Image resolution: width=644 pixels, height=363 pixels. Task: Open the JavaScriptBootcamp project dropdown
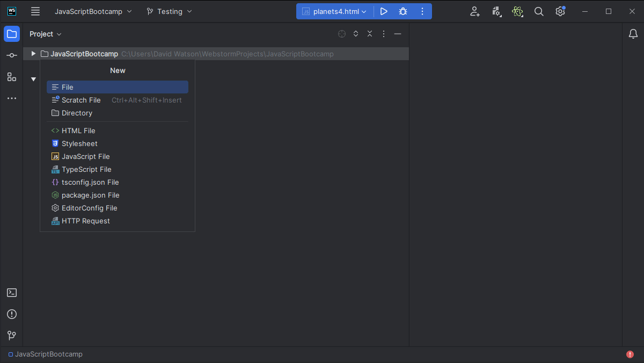(93, 11)
